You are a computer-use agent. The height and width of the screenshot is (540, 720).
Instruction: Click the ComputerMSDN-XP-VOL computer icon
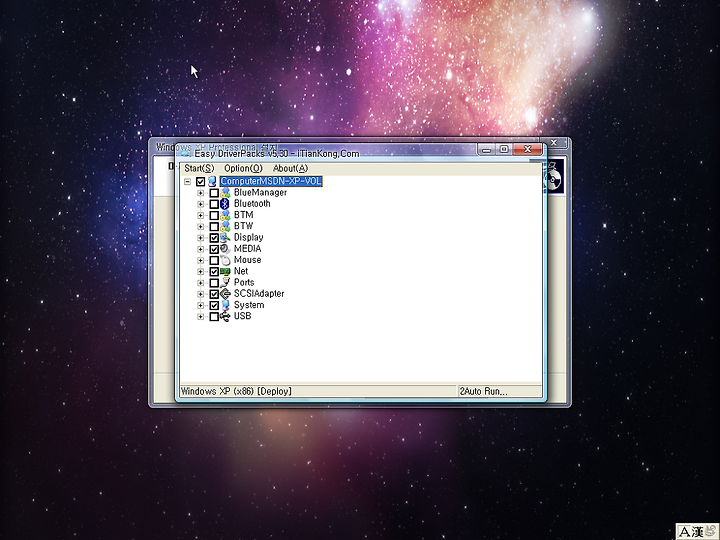tap(212, 181)
